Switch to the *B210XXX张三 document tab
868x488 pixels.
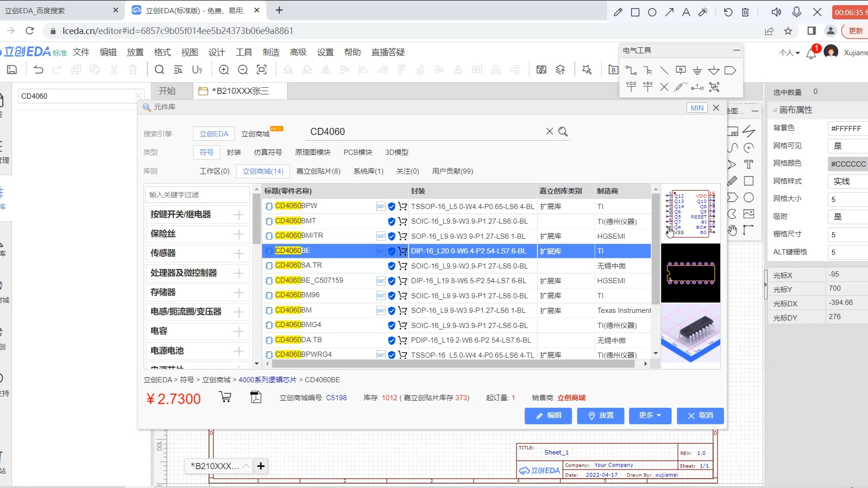(240, 91)
